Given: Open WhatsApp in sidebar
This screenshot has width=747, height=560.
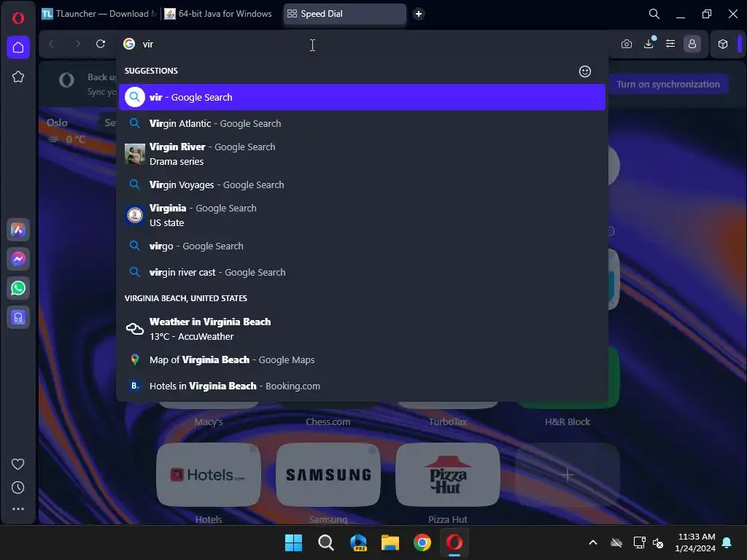Looking at the screenshot, I should coord(18,288).
